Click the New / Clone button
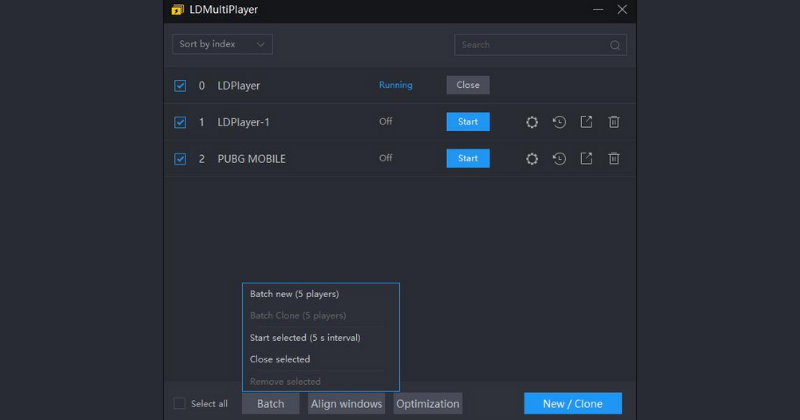The height and width of the screenshot is (420, 800). coord(572,404)
